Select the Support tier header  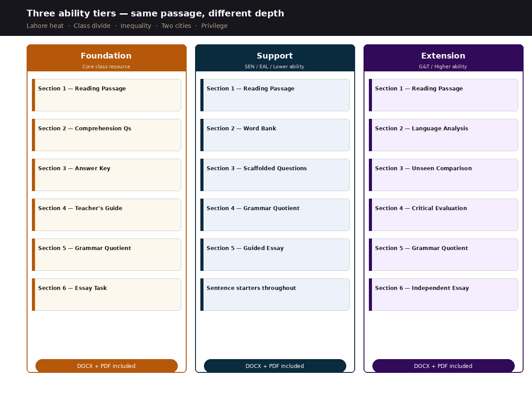pos(275,58)
